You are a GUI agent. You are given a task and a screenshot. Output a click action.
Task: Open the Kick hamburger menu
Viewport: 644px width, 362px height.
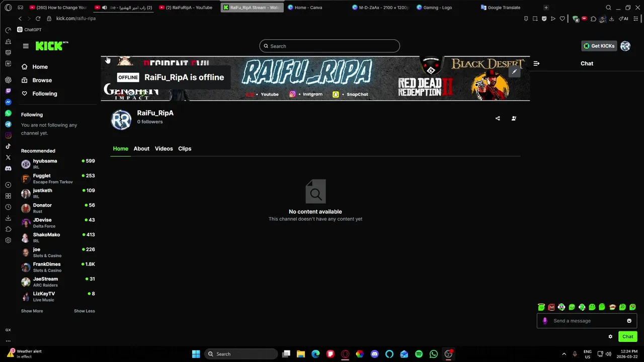point(26,46)
